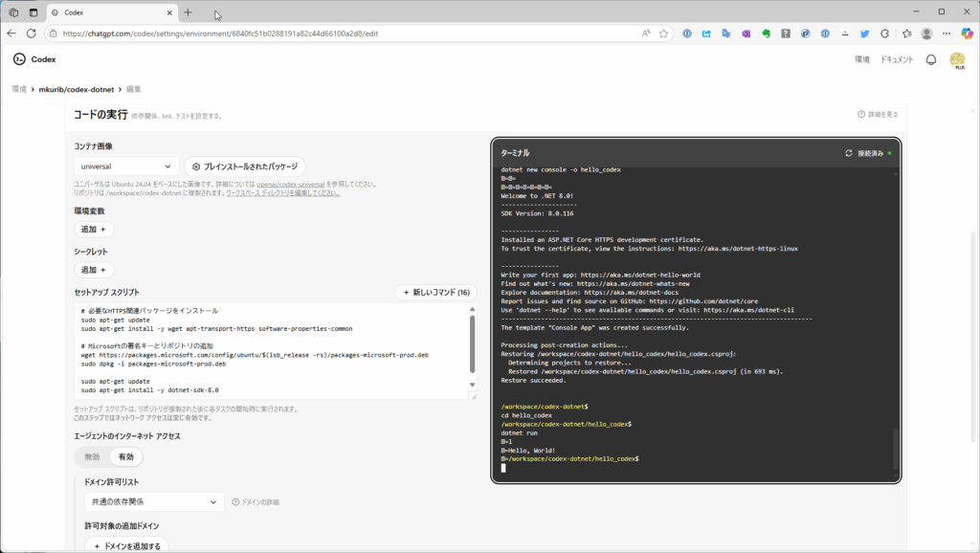The image size is (980, 553).
Task: Go to 環境 breadcrumb
Action: tap(19, 89)
